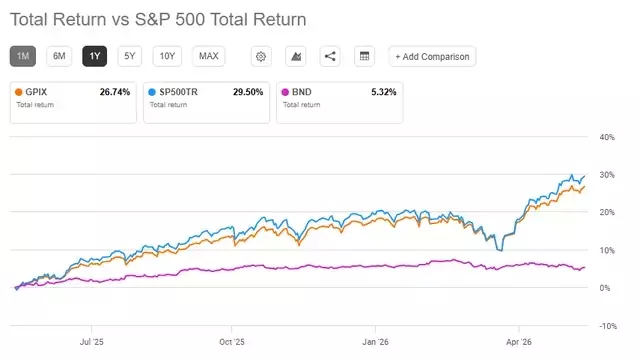Toggle the BND series card
Image resolution: width=640 pixels, height=362 pixels.
tap(340, 102)
